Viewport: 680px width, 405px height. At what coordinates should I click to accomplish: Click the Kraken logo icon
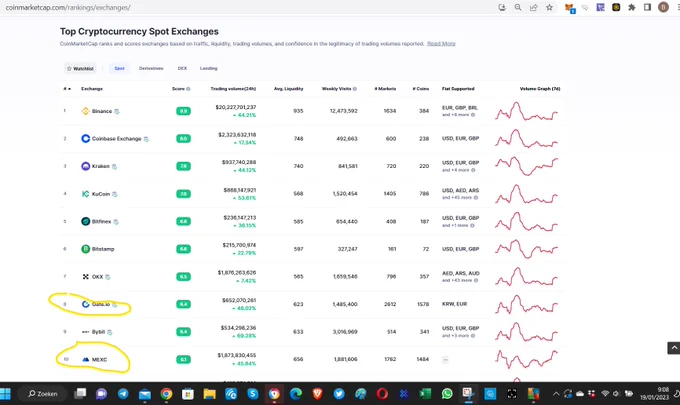point(85,166)
